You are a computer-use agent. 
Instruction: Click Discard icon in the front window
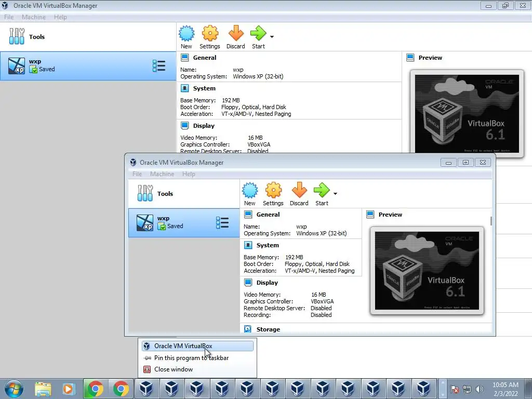(x=299, y=190)
